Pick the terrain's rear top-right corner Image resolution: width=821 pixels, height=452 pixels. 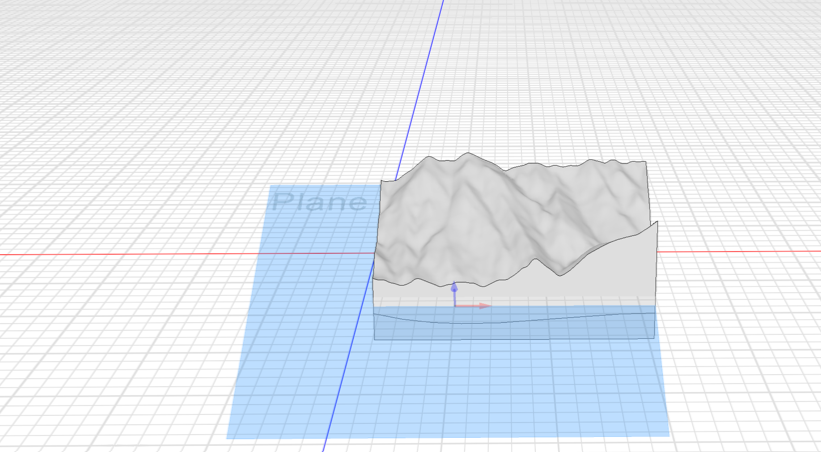click(645, 163)
